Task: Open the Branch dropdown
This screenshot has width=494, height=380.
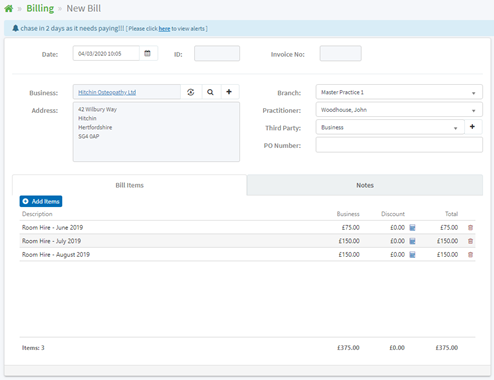Action: tap(399, 92)
